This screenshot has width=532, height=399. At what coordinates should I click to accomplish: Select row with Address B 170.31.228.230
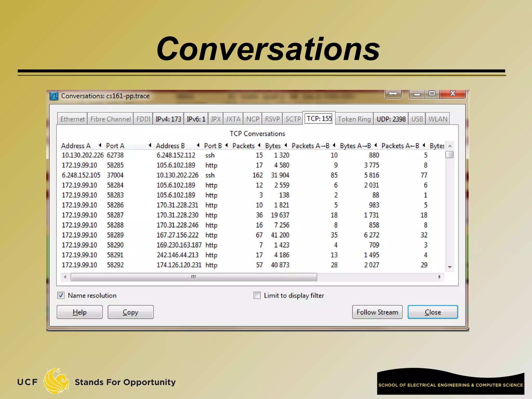click(252, 215)
